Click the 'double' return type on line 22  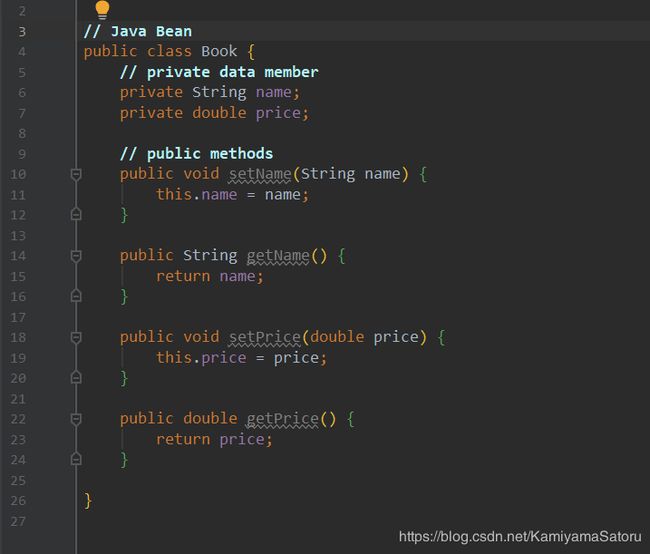[210, 419]
